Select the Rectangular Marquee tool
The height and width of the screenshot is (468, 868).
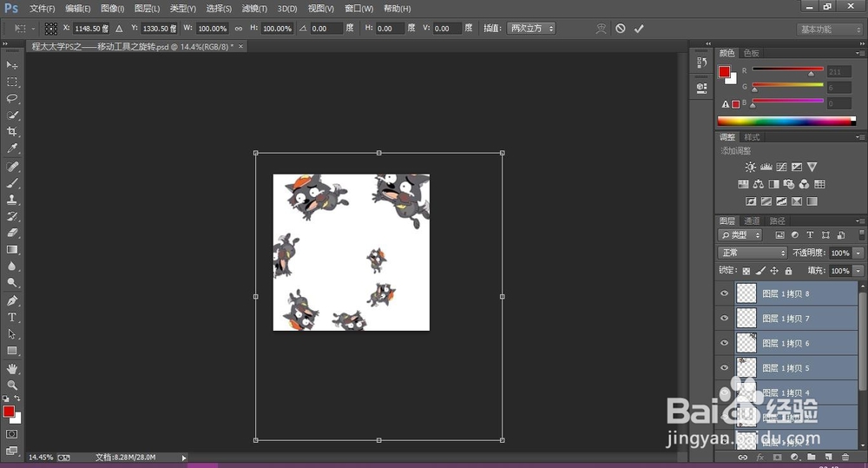point(11,82)
